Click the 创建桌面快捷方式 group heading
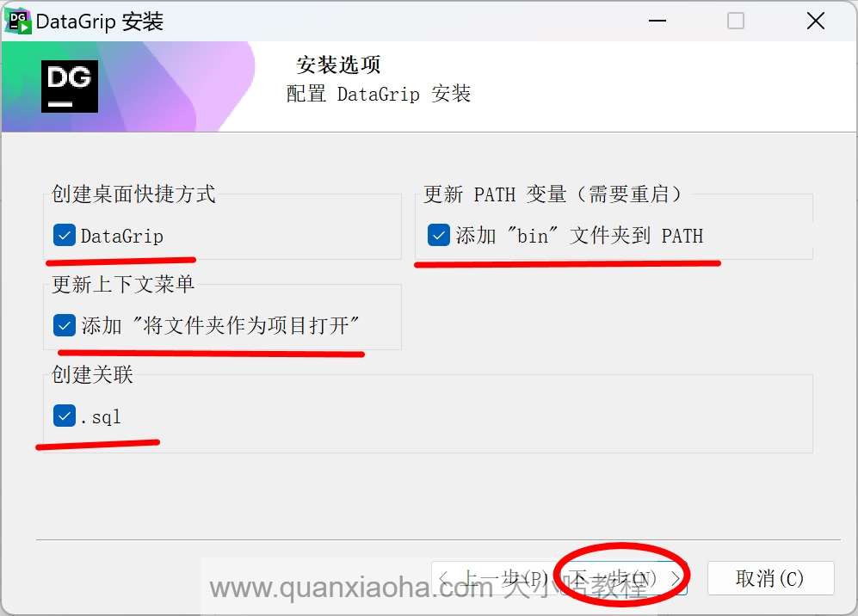The image size is (858, 616). 133,194
